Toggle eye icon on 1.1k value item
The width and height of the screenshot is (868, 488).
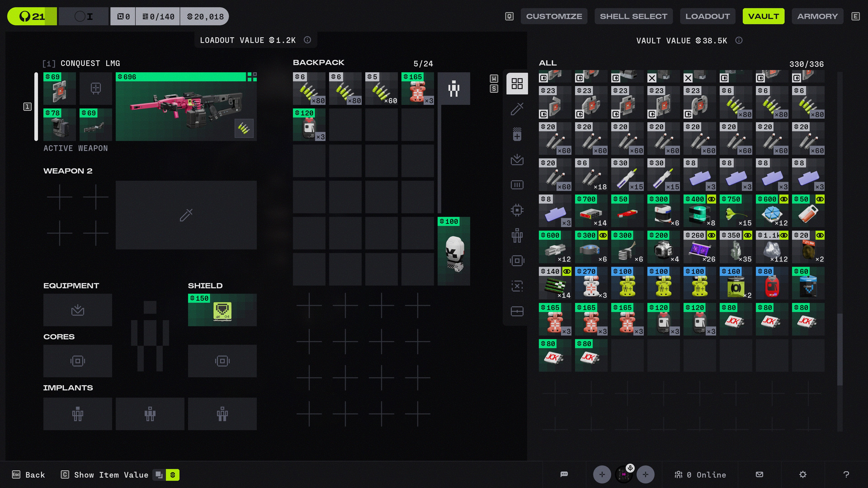coord(784,235)
